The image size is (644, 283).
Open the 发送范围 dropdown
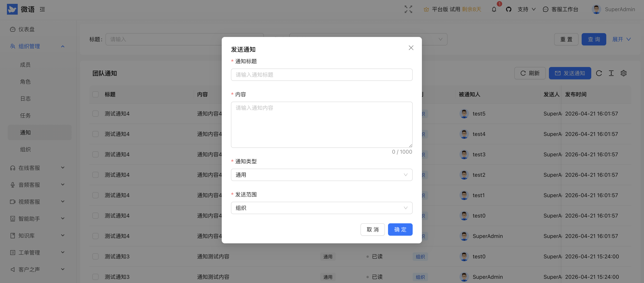click(x=321, y=208)
